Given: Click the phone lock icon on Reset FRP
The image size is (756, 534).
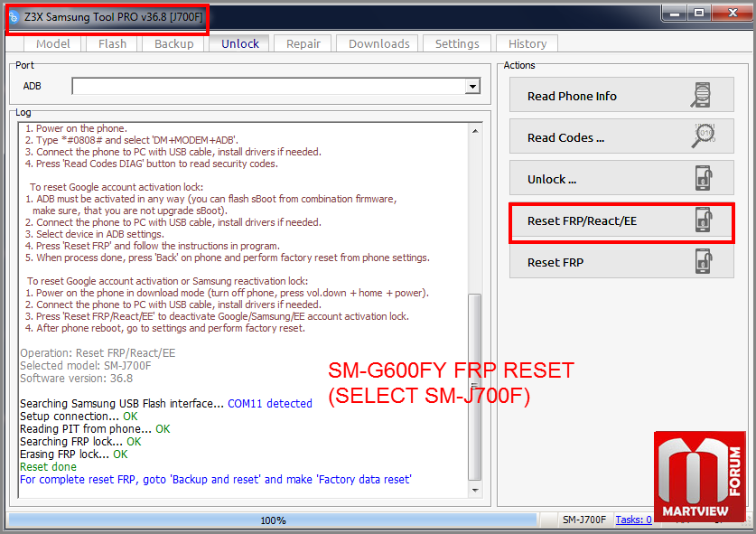Looking at the screenshot, I should point(704,261).
